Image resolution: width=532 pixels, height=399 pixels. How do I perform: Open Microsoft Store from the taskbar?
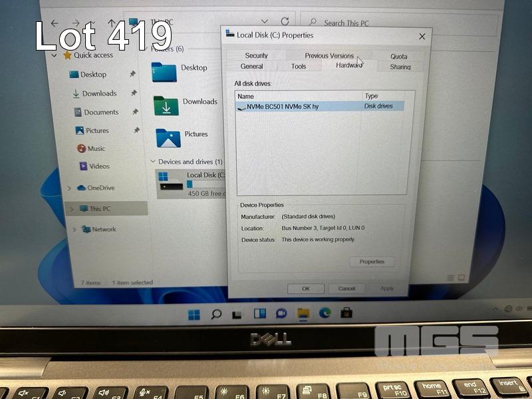coord(346,313)
